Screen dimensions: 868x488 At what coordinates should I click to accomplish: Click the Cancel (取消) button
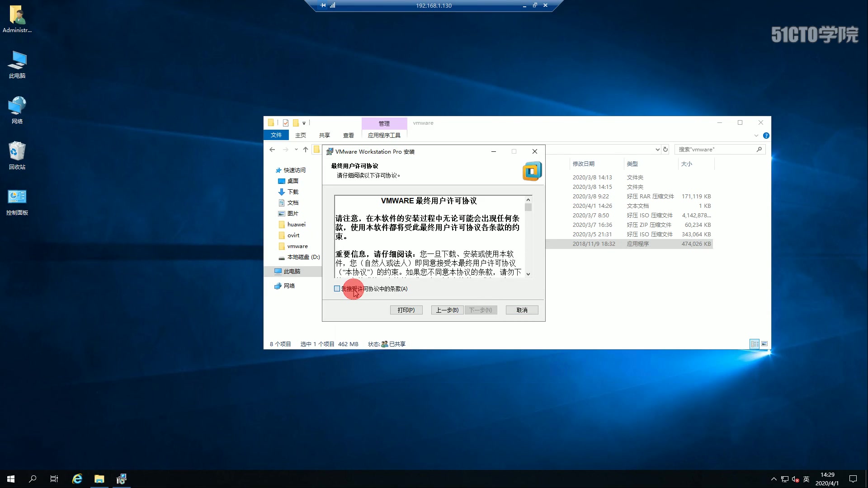[522, 310]
